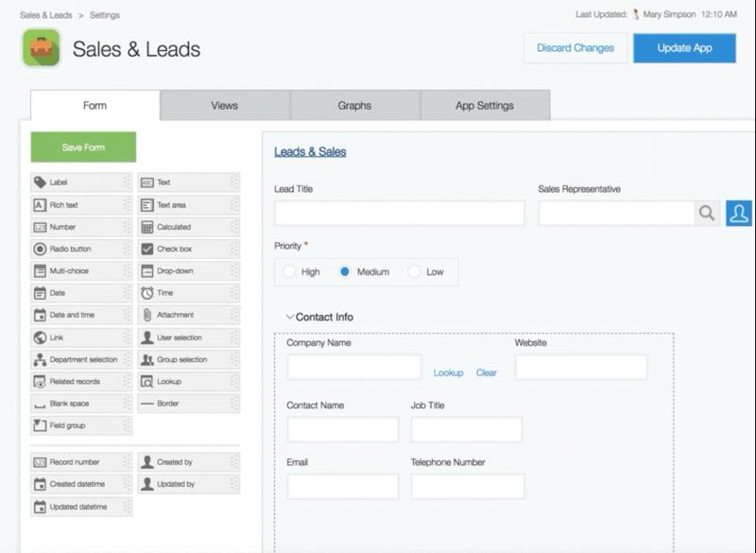Open the Views tab
This screenshot has width=756, height=553.
(225, 105)
